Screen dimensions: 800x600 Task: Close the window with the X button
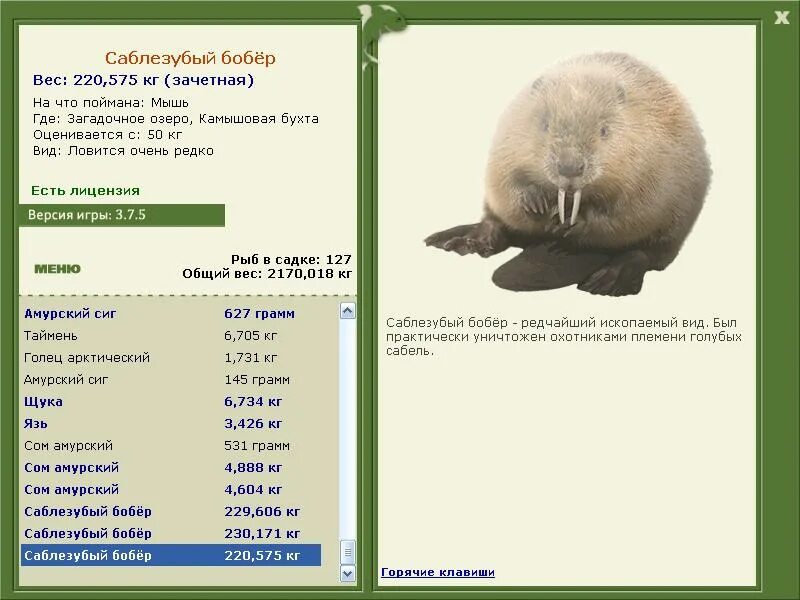click(781, 18)
